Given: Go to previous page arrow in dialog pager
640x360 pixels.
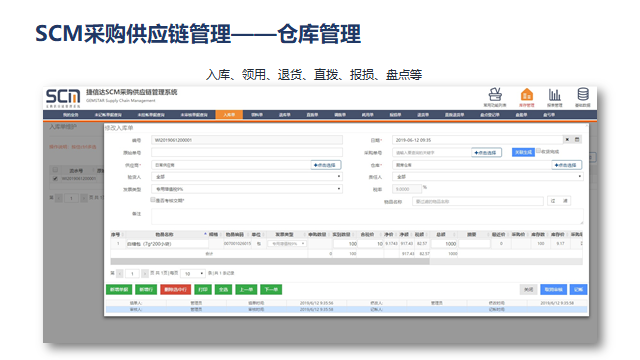Looking at the screenshot, I should pos(120,273).
